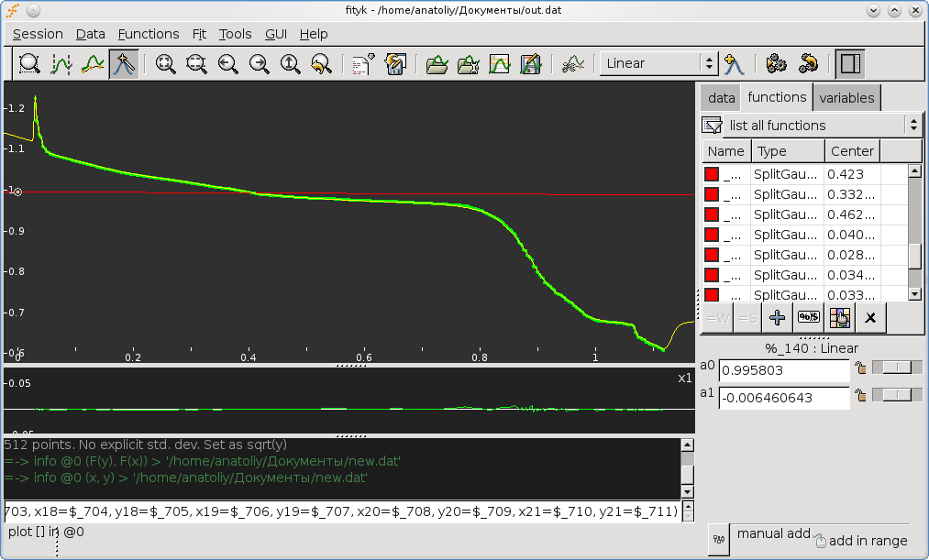
Task: Start fitting with the gears icon
Action: [776, 63]
